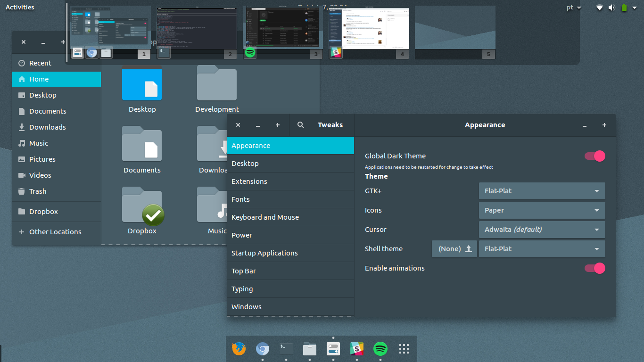Click Wi-Fi icon in top bar
Viewport: 644px width, 362px height.
point(600,7)
